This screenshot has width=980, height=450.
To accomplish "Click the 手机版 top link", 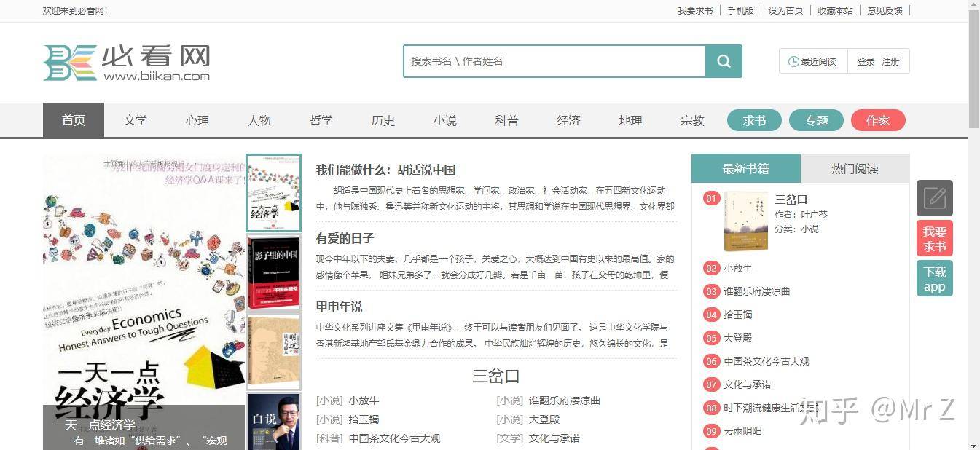I will pyautogui.click(x=741, y=10).
